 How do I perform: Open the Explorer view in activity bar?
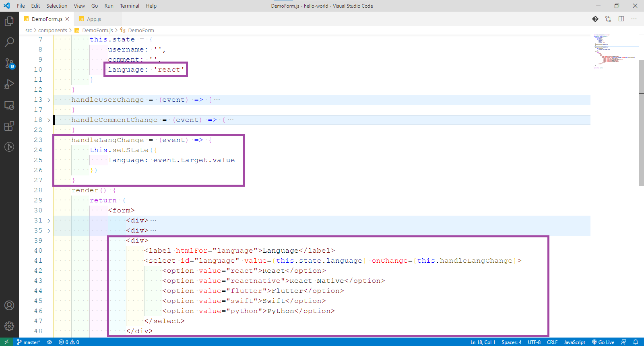pos(9,21)
